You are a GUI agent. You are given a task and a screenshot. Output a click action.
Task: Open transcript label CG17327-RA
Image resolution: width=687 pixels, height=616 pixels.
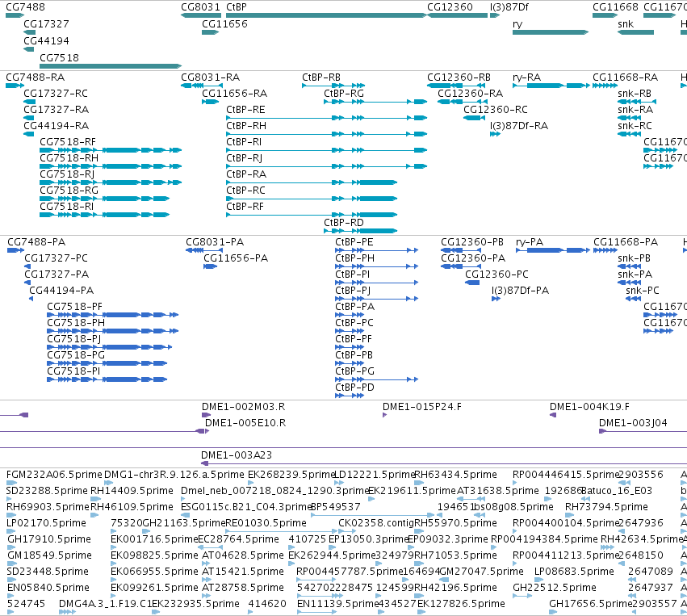click(x=56, y=110)
